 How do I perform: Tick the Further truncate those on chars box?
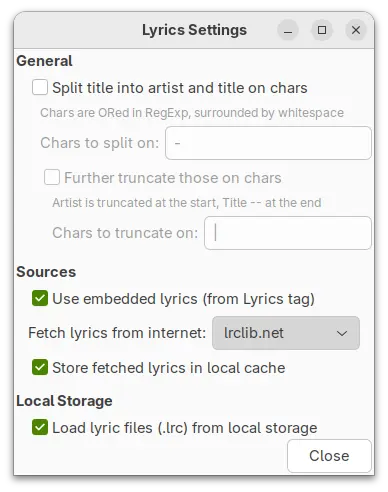[52, 177]
